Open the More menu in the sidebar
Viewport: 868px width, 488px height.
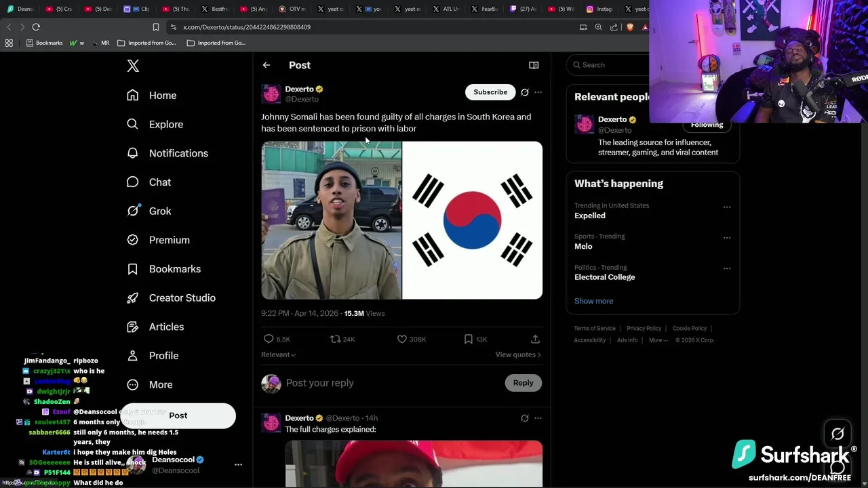tap(150, 384)
